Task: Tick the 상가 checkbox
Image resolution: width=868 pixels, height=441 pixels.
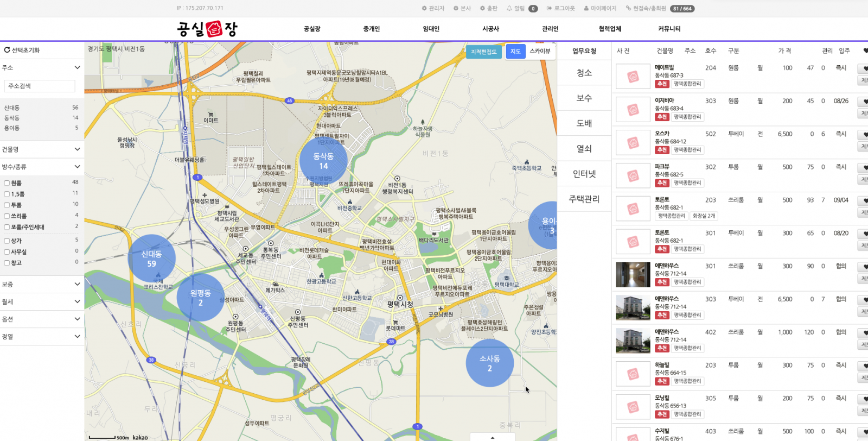Action: point(7,241)
